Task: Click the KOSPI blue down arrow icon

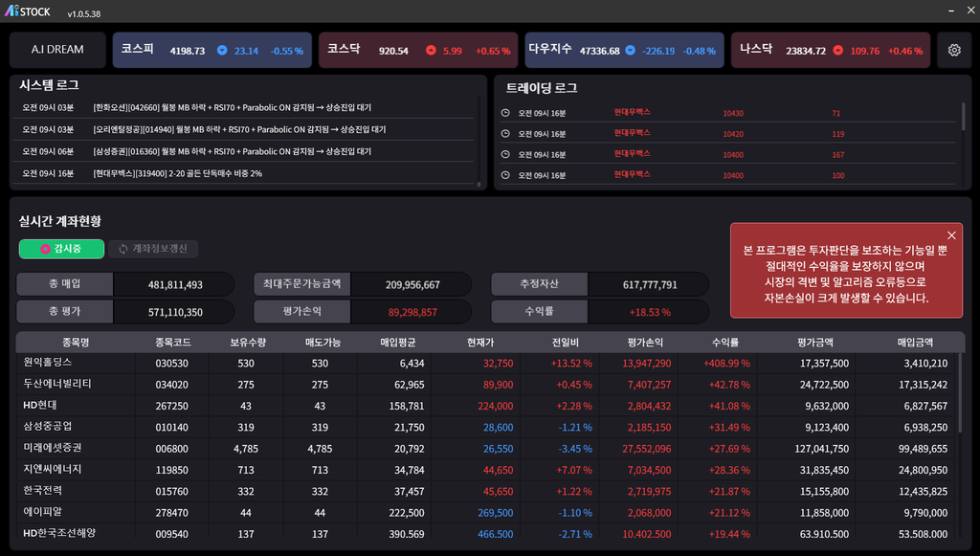Action: tap(222, 50)
